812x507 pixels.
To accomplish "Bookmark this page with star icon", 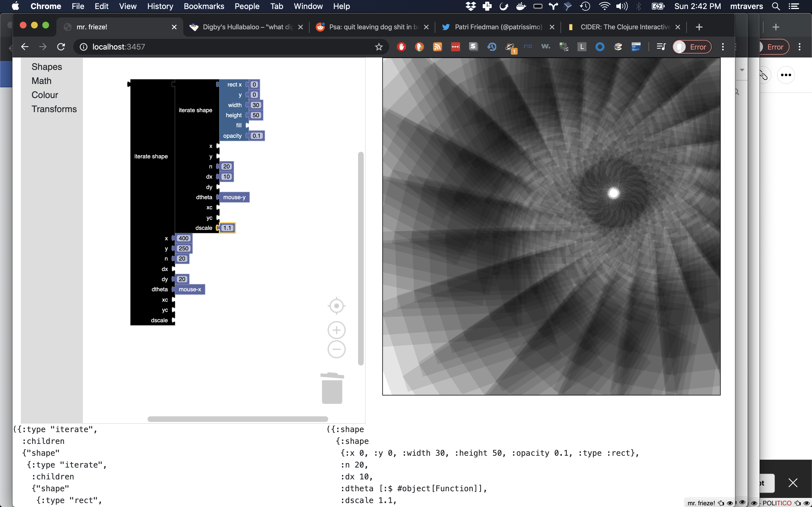I will [378, 47].
